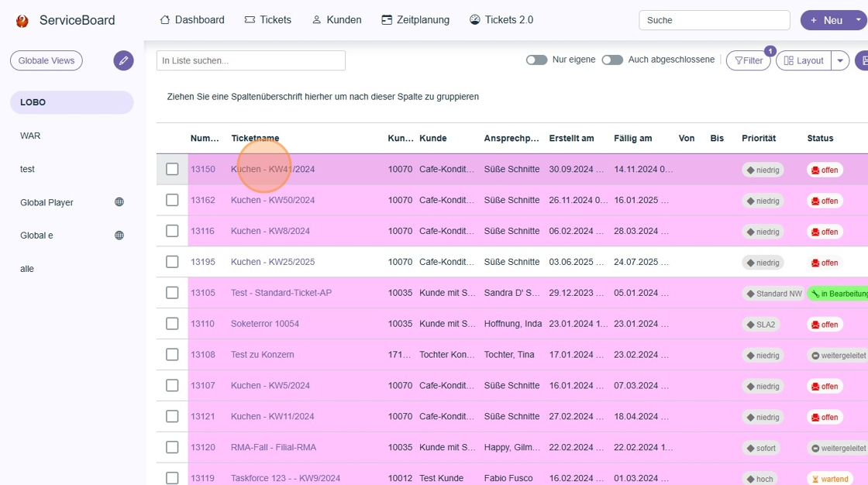Click 'hoch' priority badge of ticket 13119
The height and width of the screenshot is (485, 868).
(759, 479)
